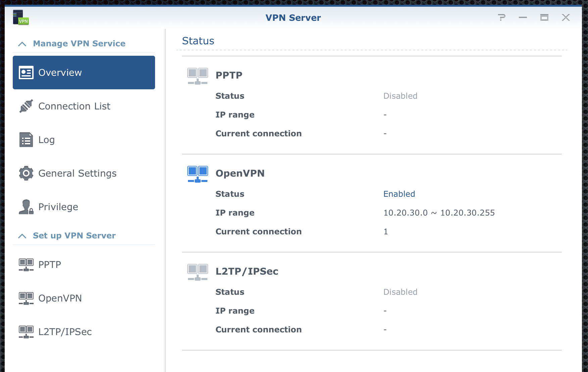Click the Connection List plug icon
Image resolution: width=588 pixels, height=372 pixels.
[26, 106]
